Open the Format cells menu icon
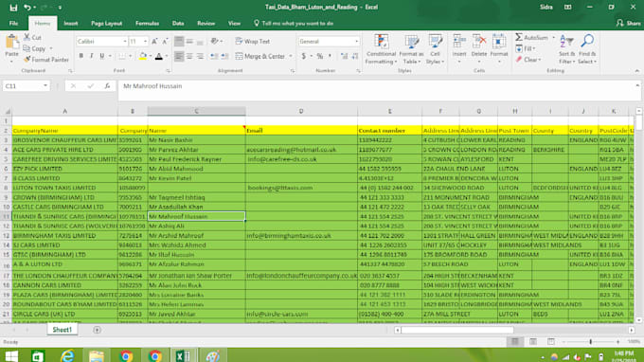This screenshot has width=644, height=362. [499, 43]
